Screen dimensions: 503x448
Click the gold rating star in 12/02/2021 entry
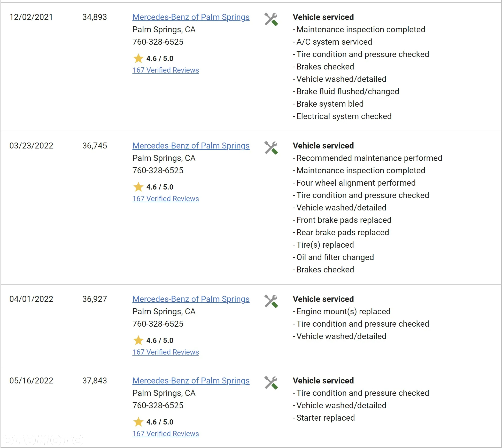pos(138,58)
